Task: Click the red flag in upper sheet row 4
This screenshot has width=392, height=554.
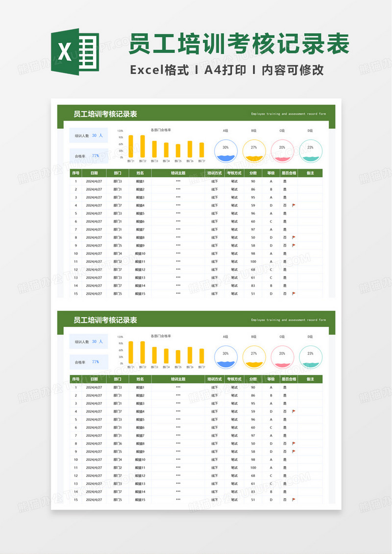Action: [294, 205]
